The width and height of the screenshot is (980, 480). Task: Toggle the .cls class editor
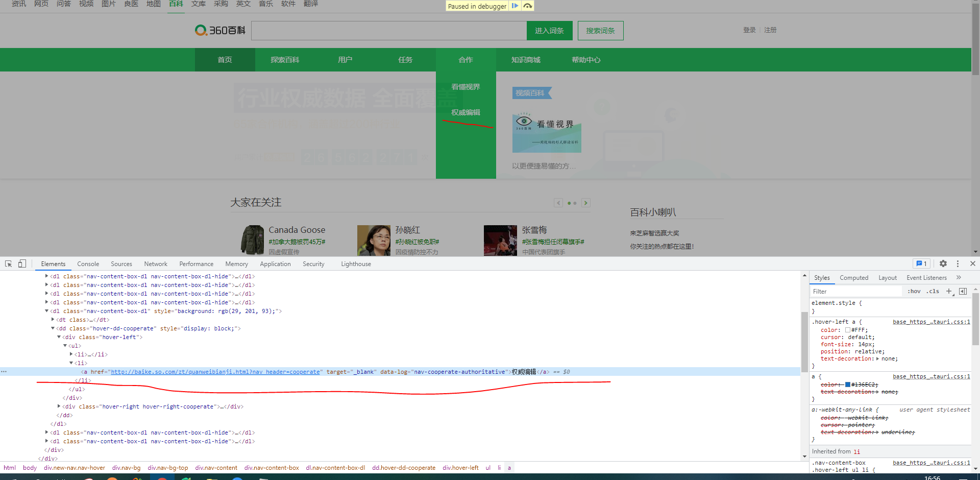click(x=933, y=291)
